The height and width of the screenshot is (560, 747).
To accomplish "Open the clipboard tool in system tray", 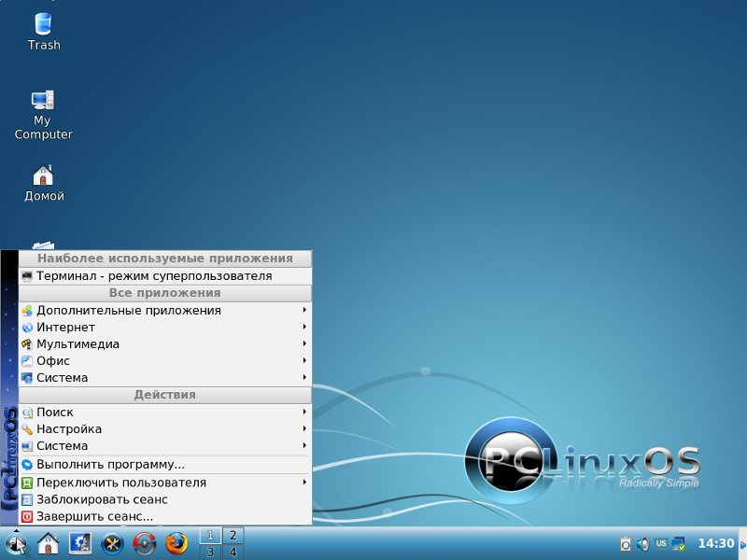I will coord(626,543).
